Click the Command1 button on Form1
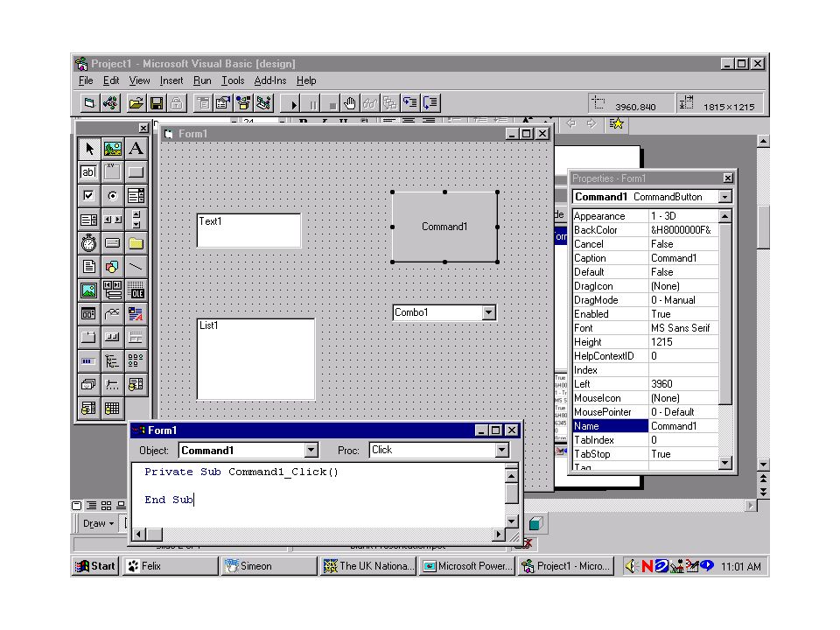Viewport: 840px width, 630px height. click(x=444, y=227)
